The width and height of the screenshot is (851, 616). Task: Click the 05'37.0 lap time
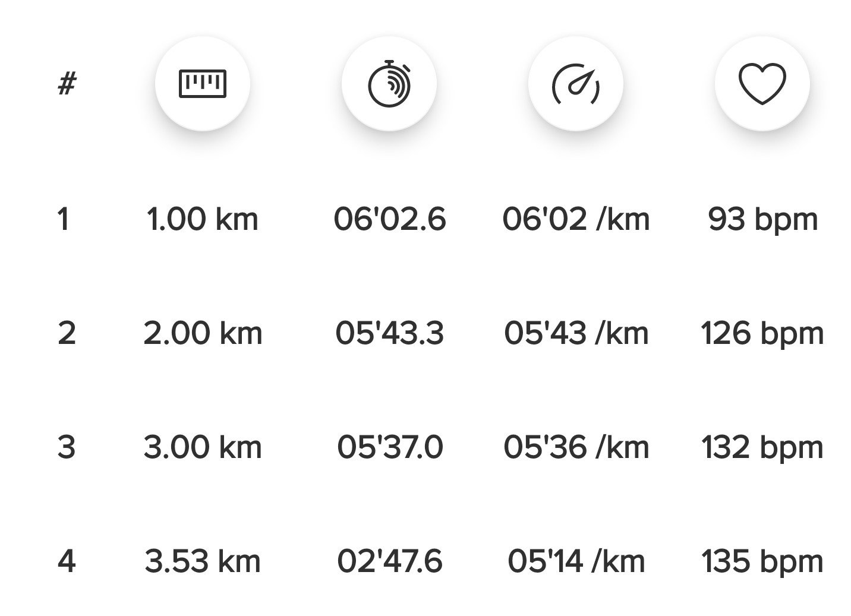[390, 447]
